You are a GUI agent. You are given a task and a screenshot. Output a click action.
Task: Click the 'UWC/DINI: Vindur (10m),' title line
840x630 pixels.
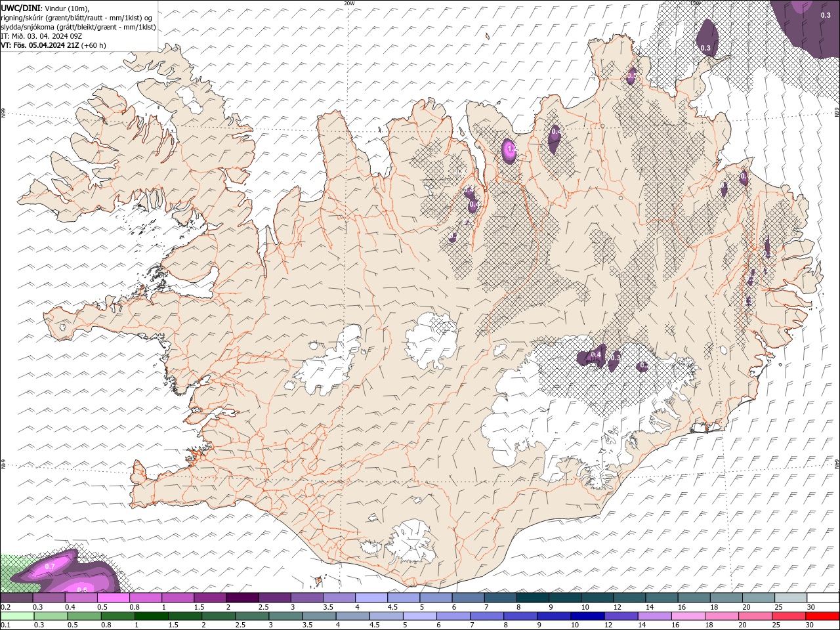coord(45,8)
